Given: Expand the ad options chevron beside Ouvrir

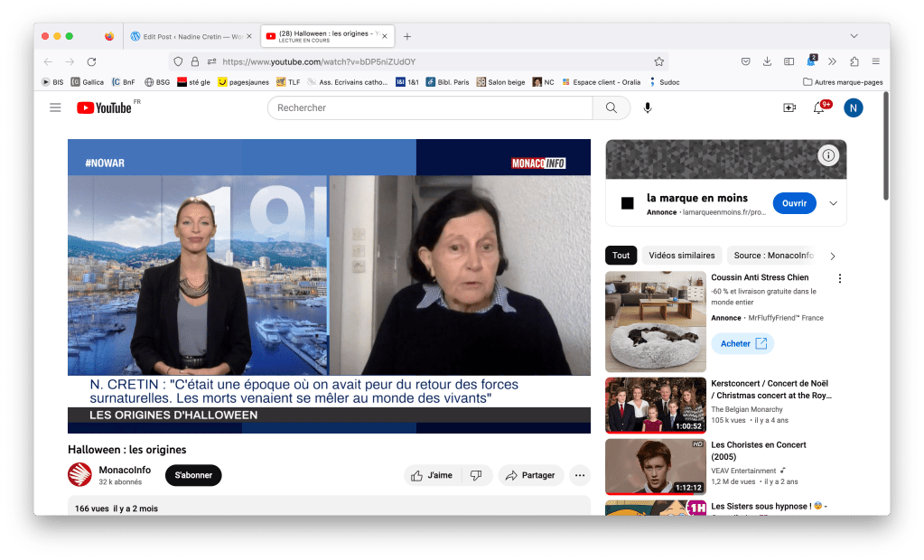Looking at the screenshot, I should 833,203.
